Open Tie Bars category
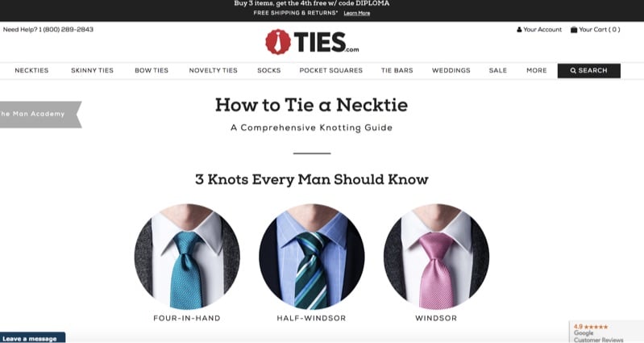 [397, 70]
